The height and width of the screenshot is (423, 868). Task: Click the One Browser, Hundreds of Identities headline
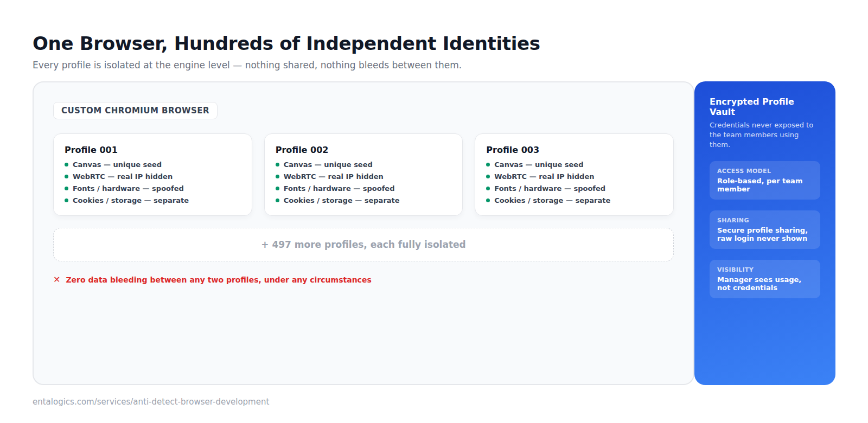tap(286, 43)
